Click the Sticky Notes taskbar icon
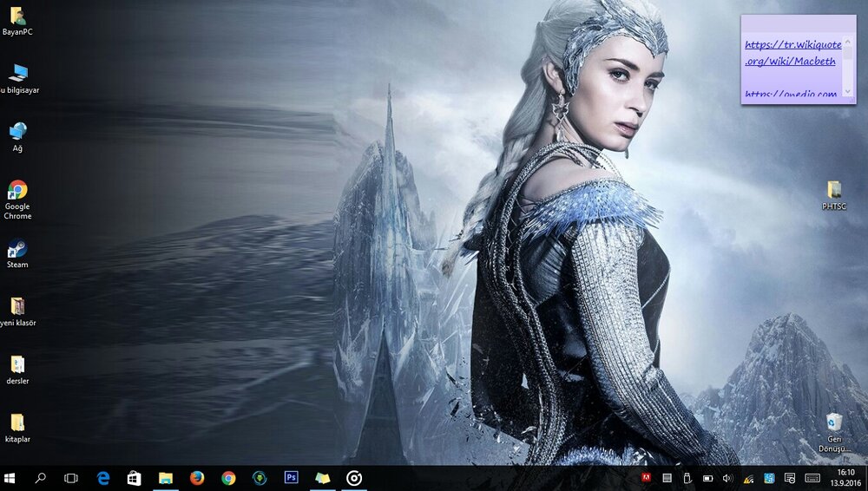The height and width of the screenshot is (491, 868). 322,478
